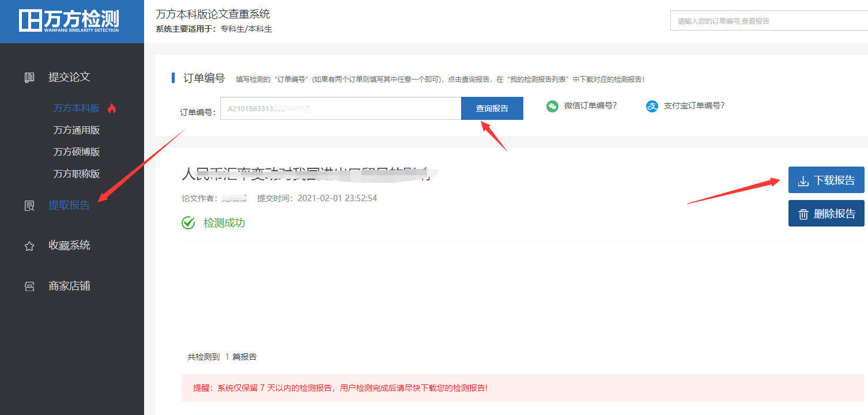The height and width of the screenshot is (415, 868).
Task: Select 万方硕博版 in sidebar
Action: click(77, 152)
